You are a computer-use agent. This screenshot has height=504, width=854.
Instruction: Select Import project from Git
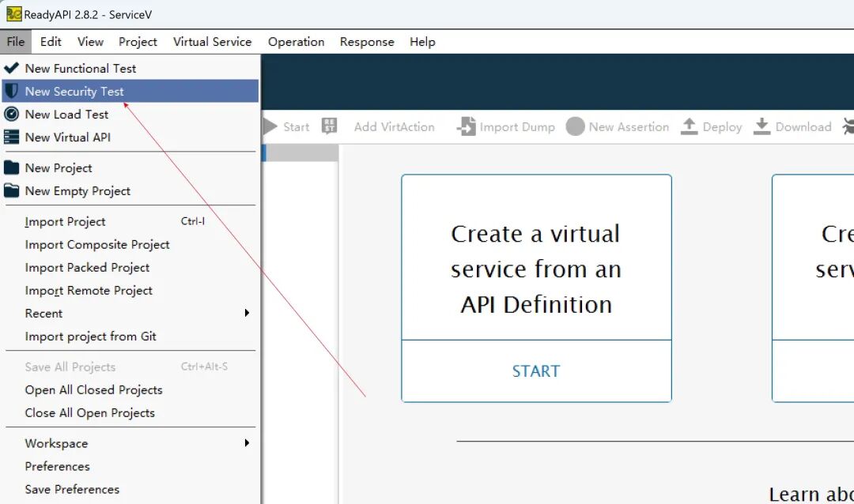click(130, 336)
